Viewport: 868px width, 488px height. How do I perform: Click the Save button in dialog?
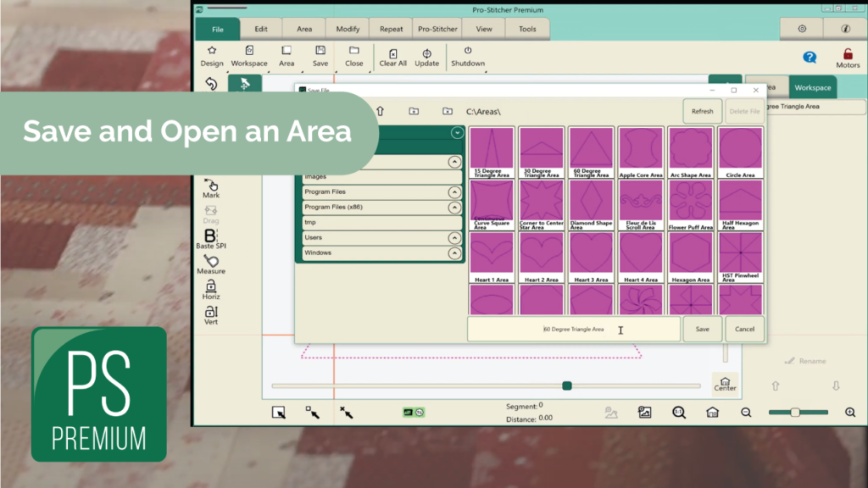[x=702, y=329]
